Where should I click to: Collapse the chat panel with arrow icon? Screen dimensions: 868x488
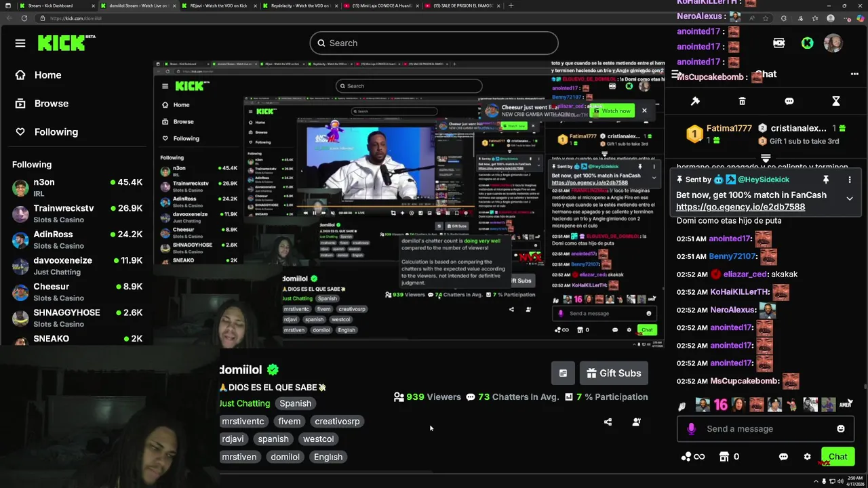point(675,75)
